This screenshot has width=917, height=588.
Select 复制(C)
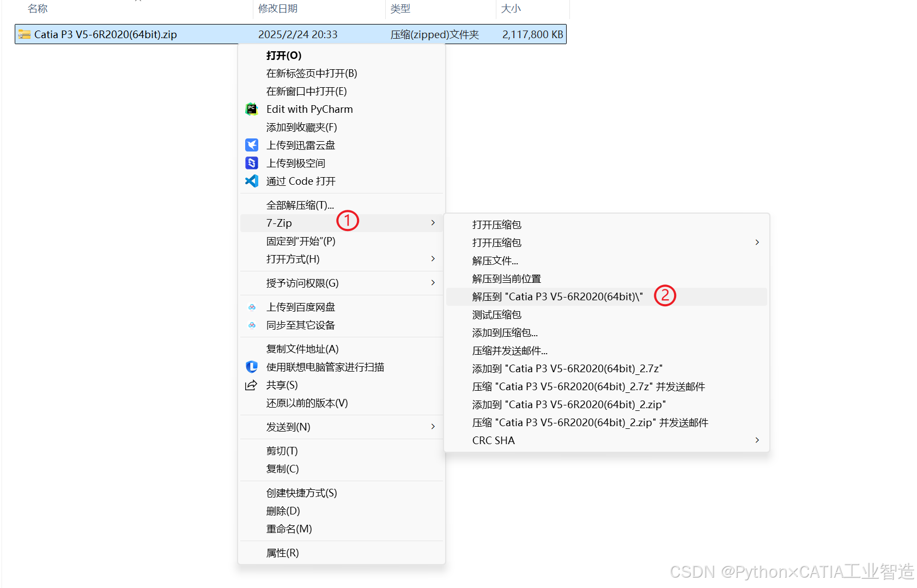click(x=342, y=469)
